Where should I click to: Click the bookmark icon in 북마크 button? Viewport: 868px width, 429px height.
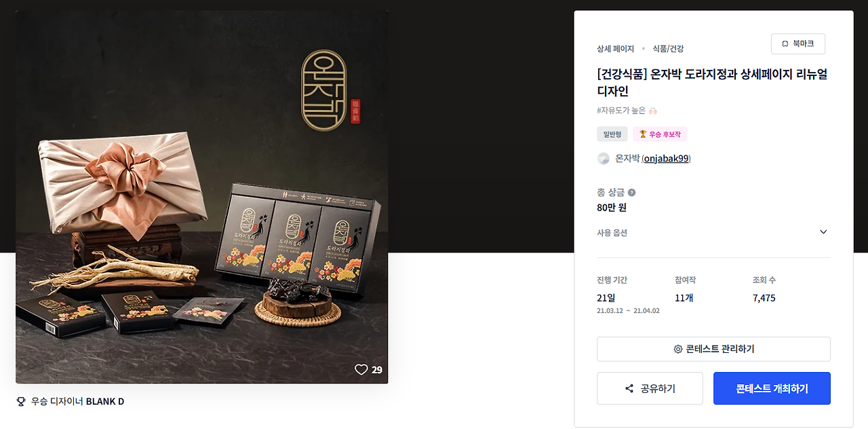[785, 44]
